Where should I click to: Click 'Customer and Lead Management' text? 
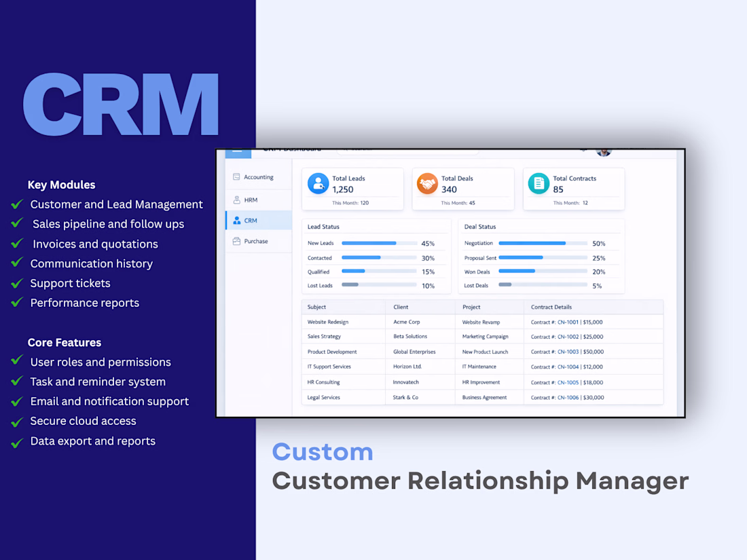pos(116,205)
